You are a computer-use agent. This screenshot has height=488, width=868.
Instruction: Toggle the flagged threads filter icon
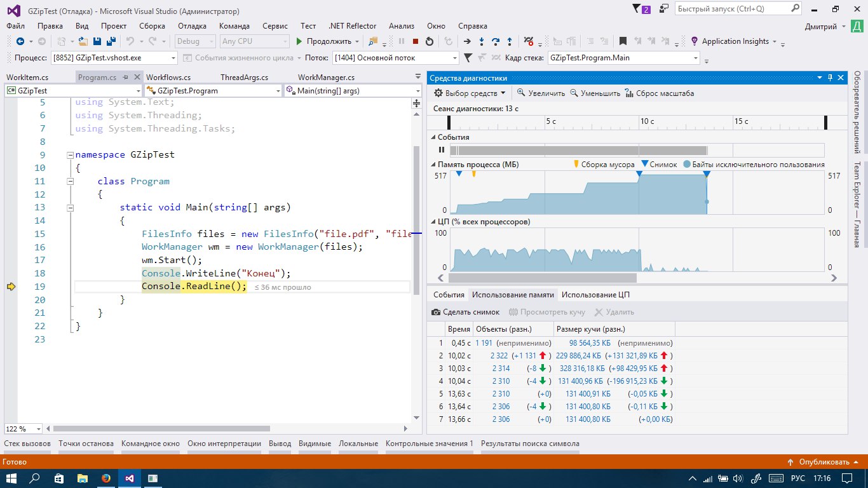coord(468,57)
